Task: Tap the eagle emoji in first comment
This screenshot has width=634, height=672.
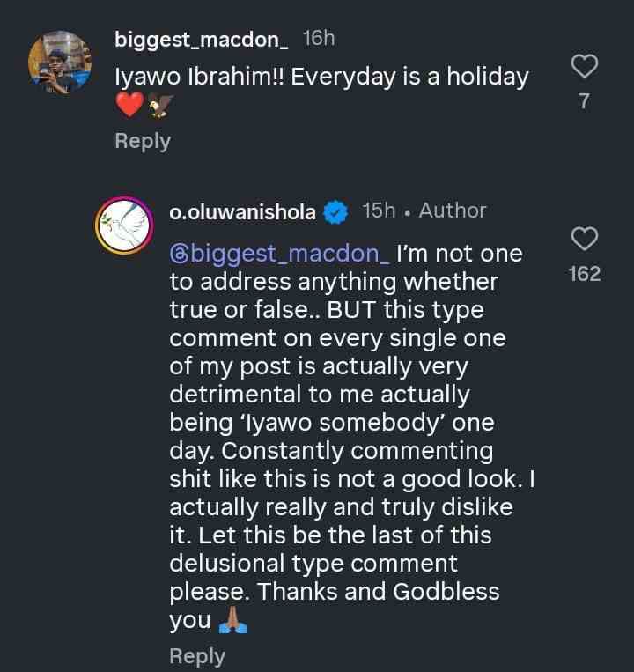Action: tap(162, 106)
